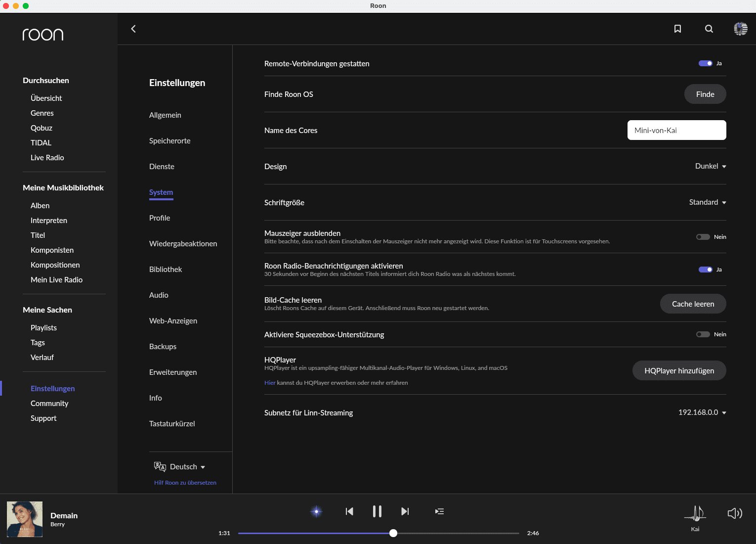Image resolution: width=756 pixels, height=544 pixels.
Task: Click the HQPlayer hinzufügen button
Action: [679, 370]
